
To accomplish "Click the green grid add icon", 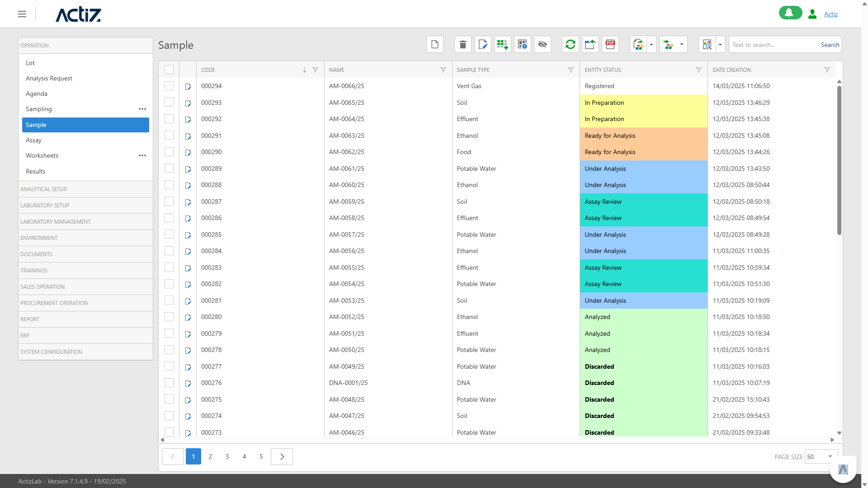I will (x=502, y=44).
